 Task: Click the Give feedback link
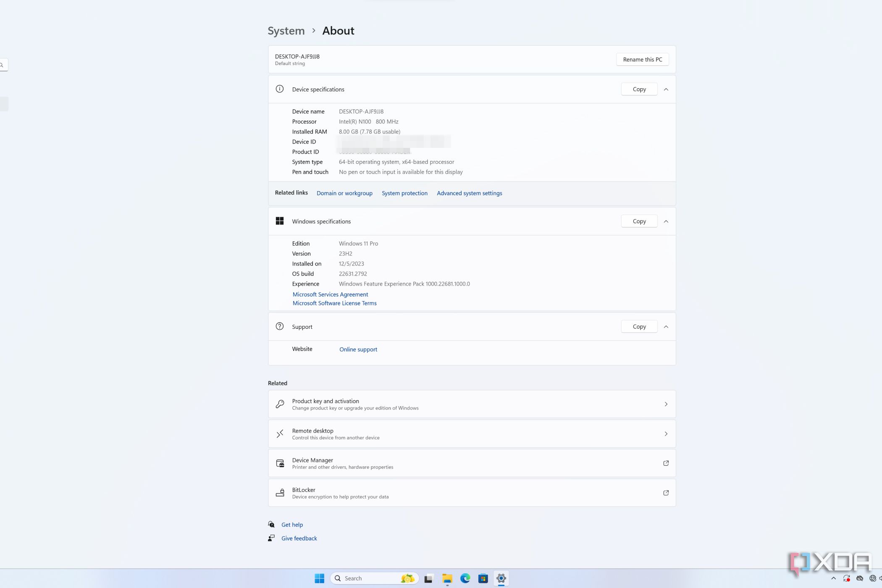click(x=299, y=538)
